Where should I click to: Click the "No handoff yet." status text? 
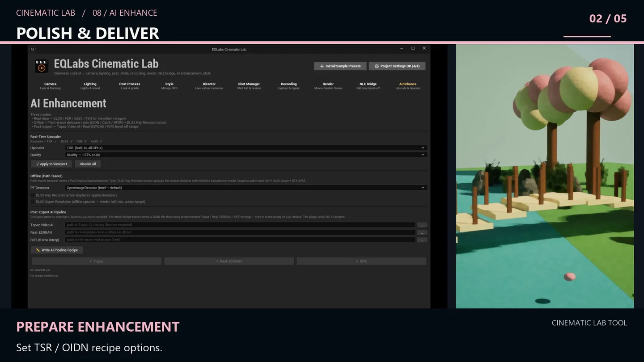click(40, 270)
